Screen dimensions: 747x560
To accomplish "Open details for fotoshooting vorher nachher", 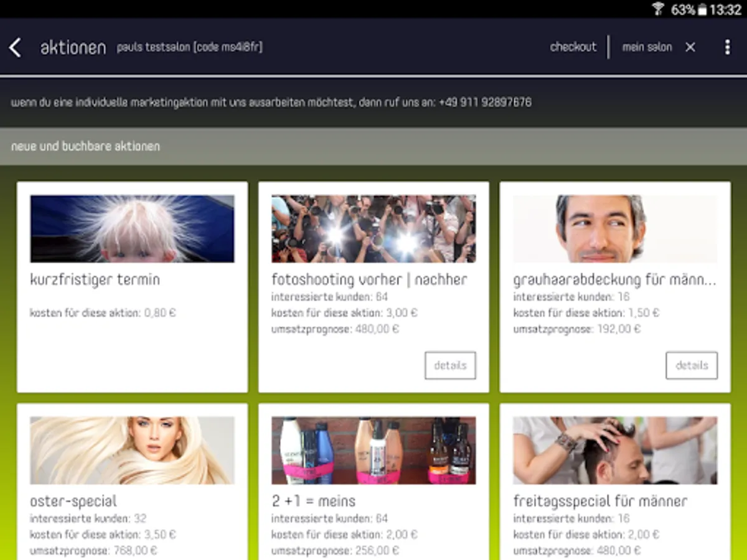I will tap(450, 365).
